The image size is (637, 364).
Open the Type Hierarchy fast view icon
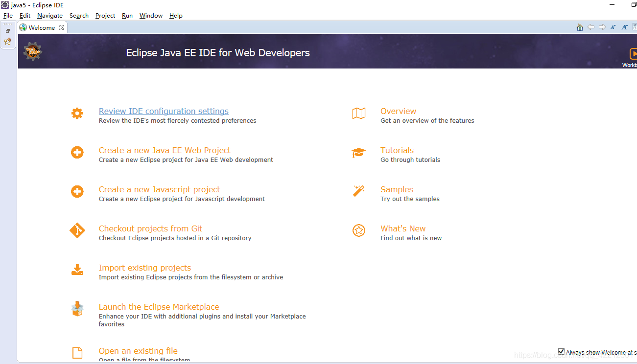[x=8, y=42]
